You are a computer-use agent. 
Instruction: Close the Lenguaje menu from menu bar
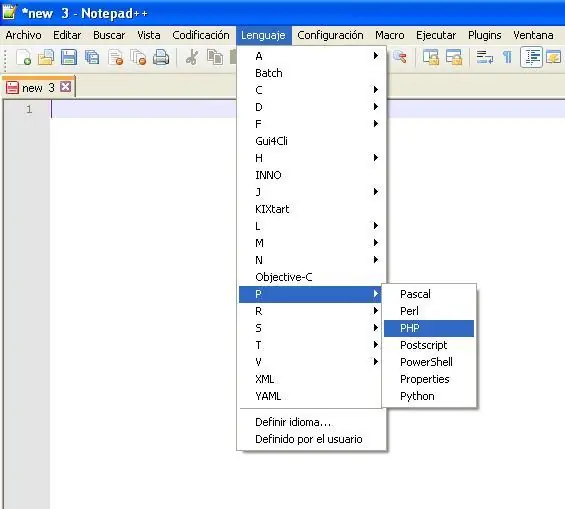tap(263, 35)
